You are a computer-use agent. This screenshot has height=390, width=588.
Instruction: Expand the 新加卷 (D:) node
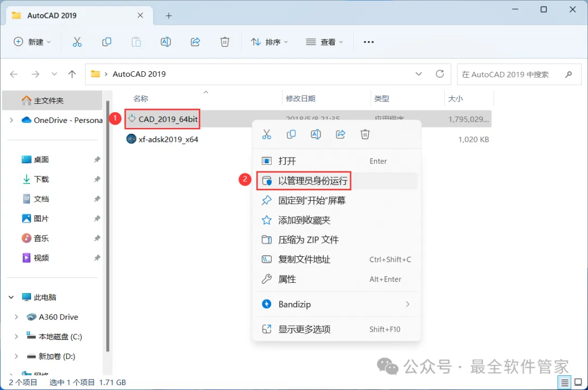coord(16,356)
